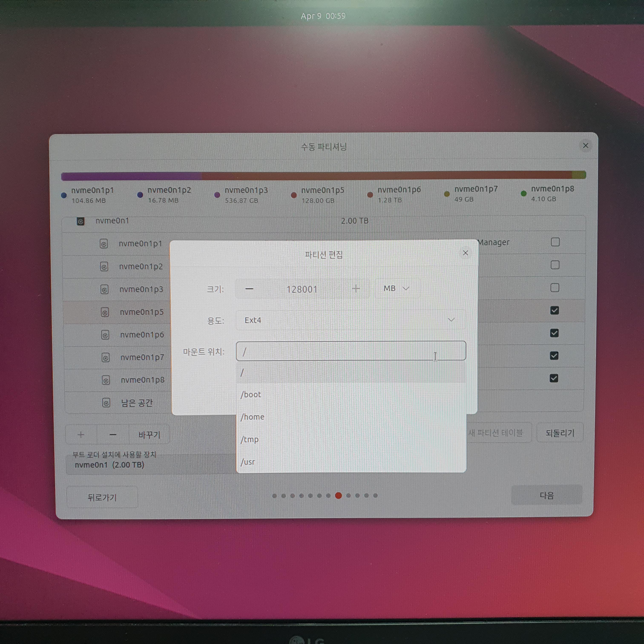
Task: Click the 새 파티션 테이블 button
Action: click(x=496, y=433)
